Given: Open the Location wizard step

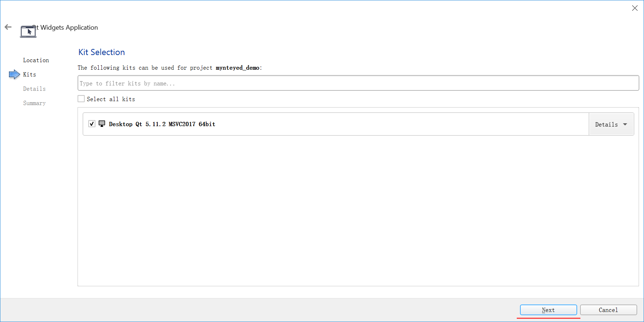Looking at the screenshot, I should click(36, 60).
